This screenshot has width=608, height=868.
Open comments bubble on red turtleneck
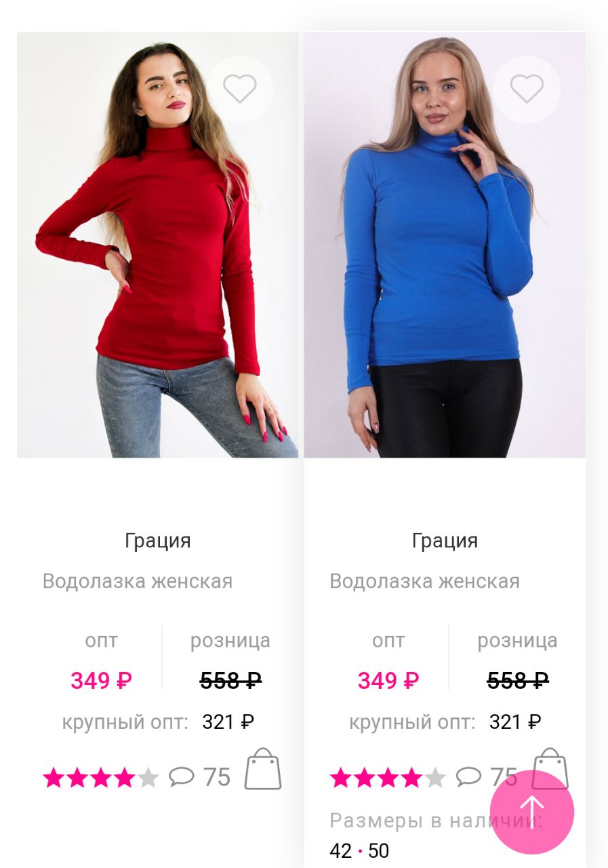point(182,776)
